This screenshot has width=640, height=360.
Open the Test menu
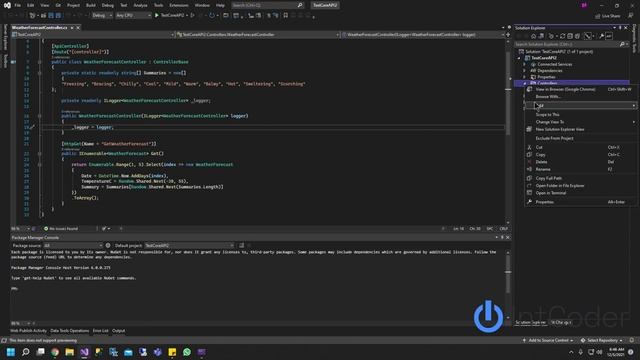[x=124, y=5]
